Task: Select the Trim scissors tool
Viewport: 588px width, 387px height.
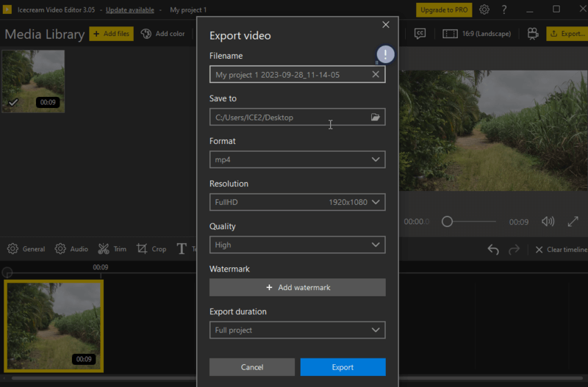Action: (x=112, y=249)
